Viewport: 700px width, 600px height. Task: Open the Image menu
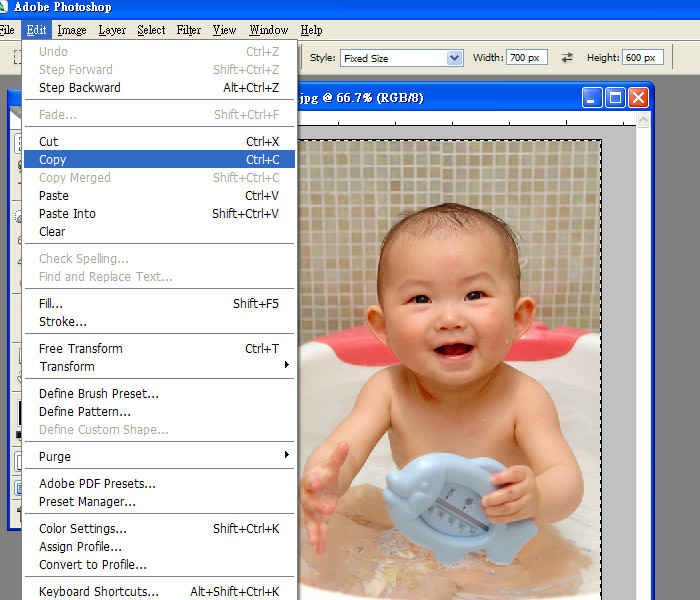coord(72,30)
